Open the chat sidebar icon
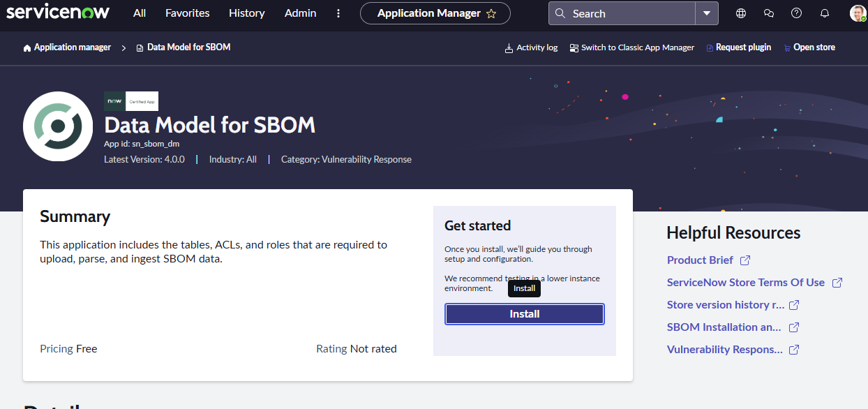Screen dimensions: 868x409 coord(769,13)
